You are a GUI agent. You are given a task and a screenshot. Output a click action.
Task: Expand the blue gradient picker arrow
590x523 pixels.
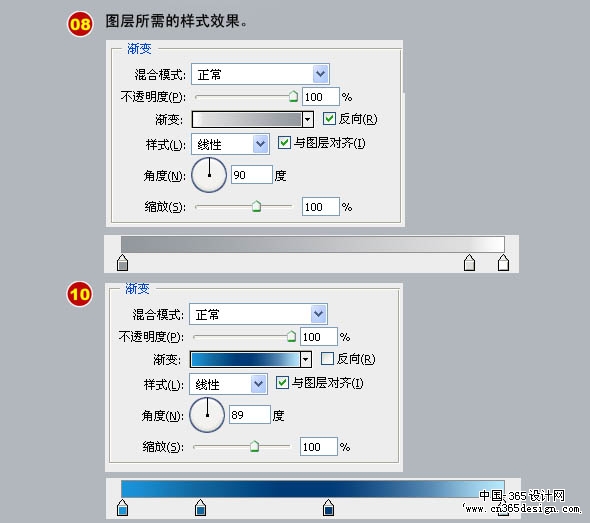306,360
